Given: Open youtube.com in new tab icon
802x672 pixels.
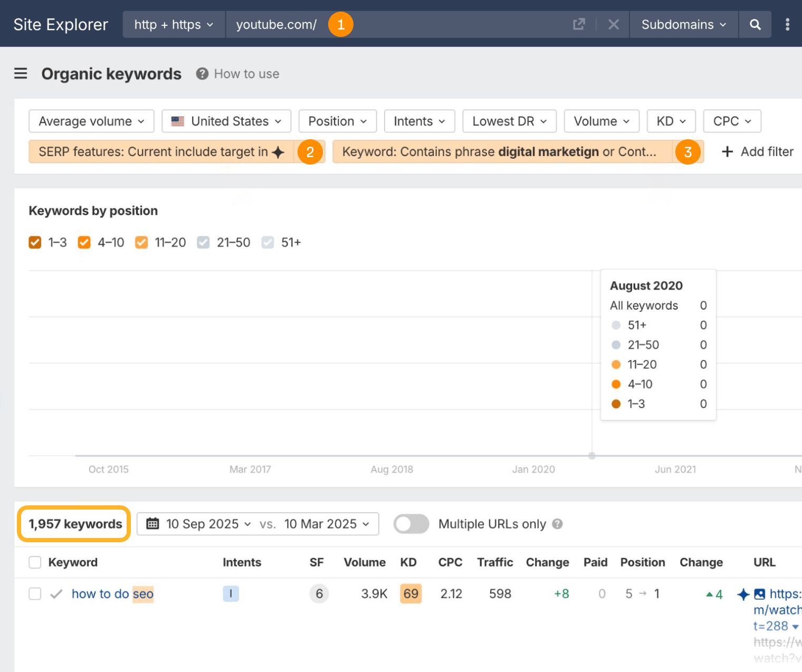Looking at the screenshot, I should [579, 24].
